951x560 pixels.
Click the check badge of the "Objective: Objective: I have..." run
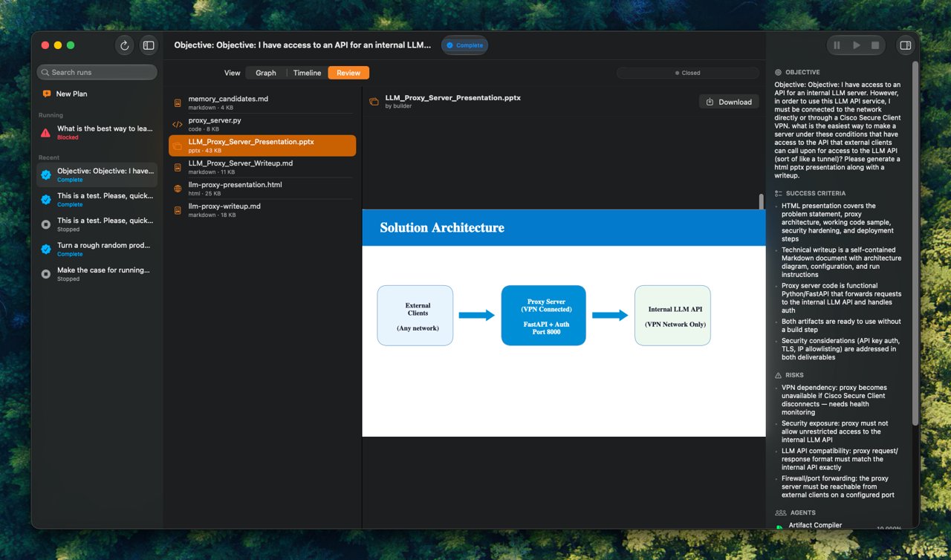click(x=46, y=175)
